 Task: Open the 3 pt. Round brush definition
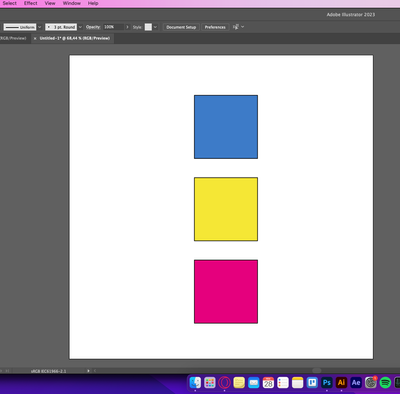[61, 27]
